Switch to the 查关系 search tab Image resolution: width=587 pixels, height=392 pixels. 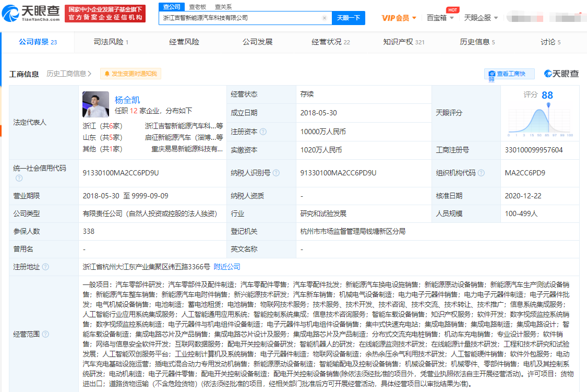point(223,7)
